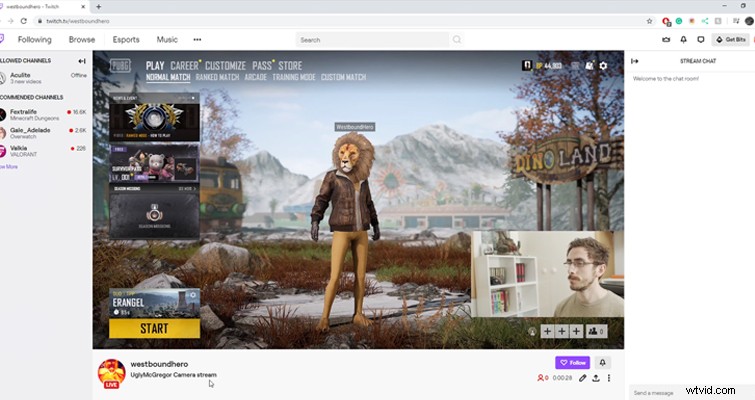Go forward in browser history
Screen dimensions: 755x400
pos(11,21)
